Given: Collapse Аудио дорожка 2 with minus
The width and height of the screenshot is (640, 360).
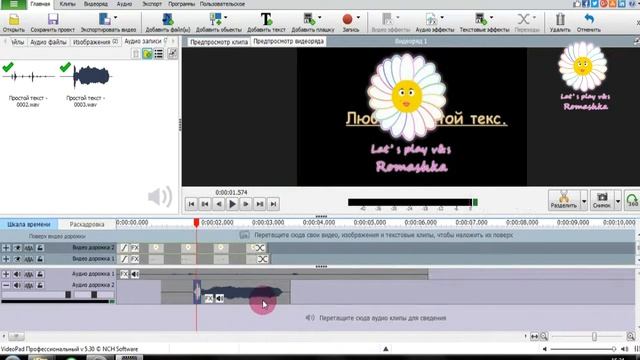Looking at the screenshot, I should (6, 285).
